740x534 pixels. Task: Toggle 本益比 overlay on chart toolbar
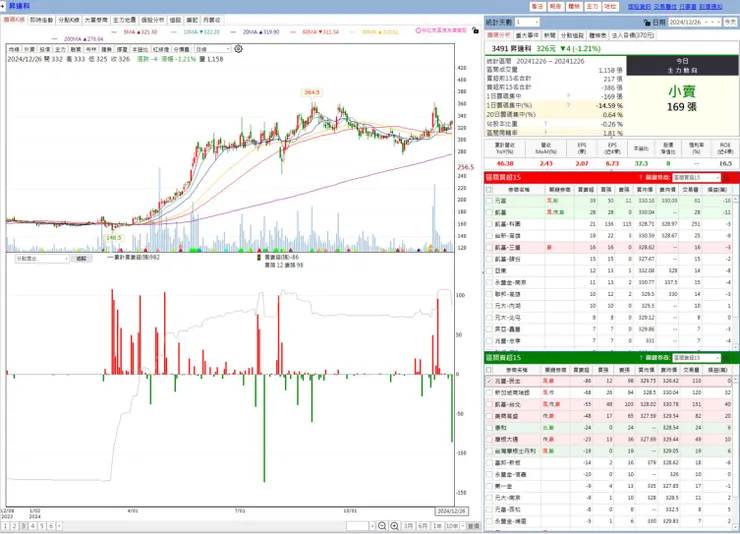(x=140, y=49)
